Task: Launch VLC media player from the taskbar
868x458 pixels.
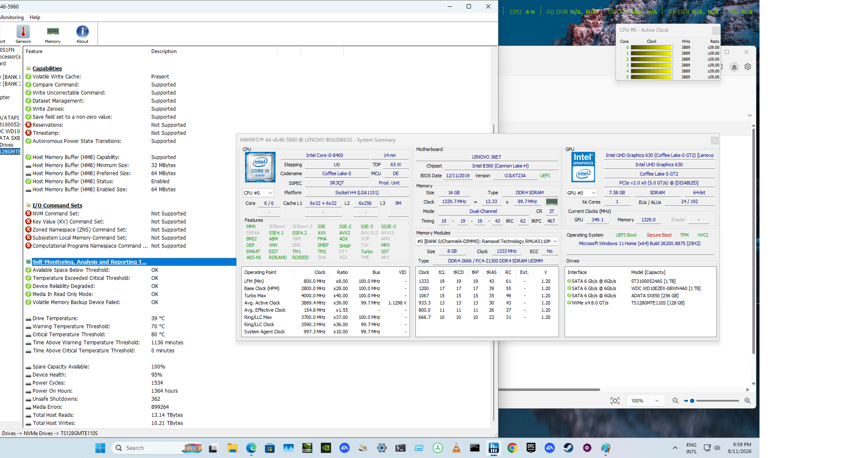Action: pyautogui.click(x=456, y=448)
